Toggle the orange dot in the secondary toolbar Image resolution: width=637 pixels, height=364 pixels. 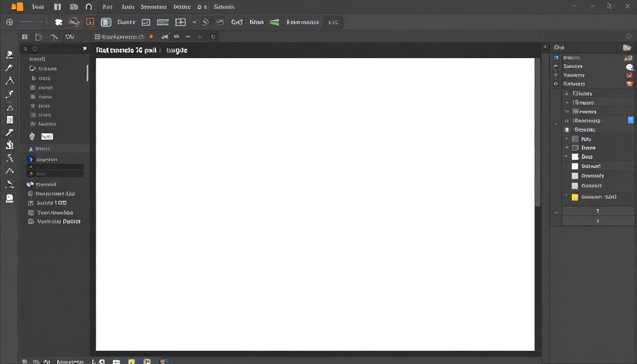click(151, 37)
